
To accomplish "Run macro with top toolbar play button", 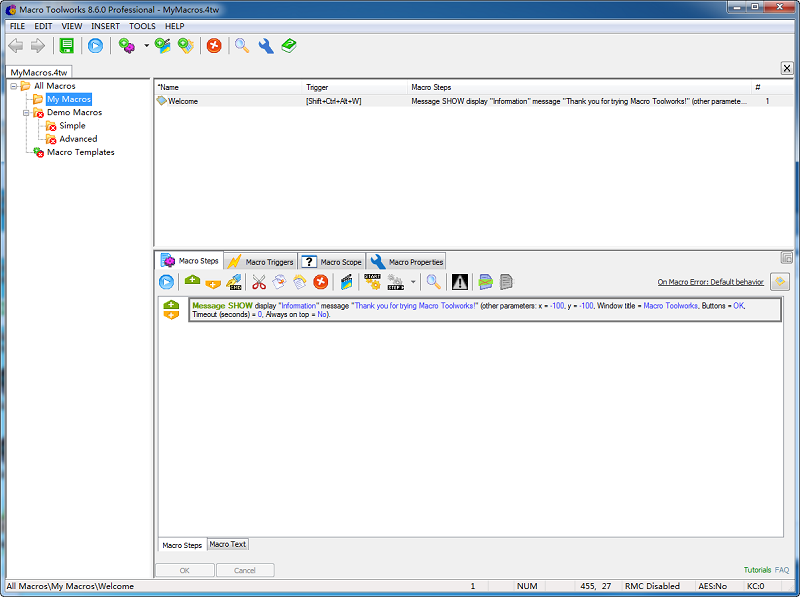I will (95, 45).
